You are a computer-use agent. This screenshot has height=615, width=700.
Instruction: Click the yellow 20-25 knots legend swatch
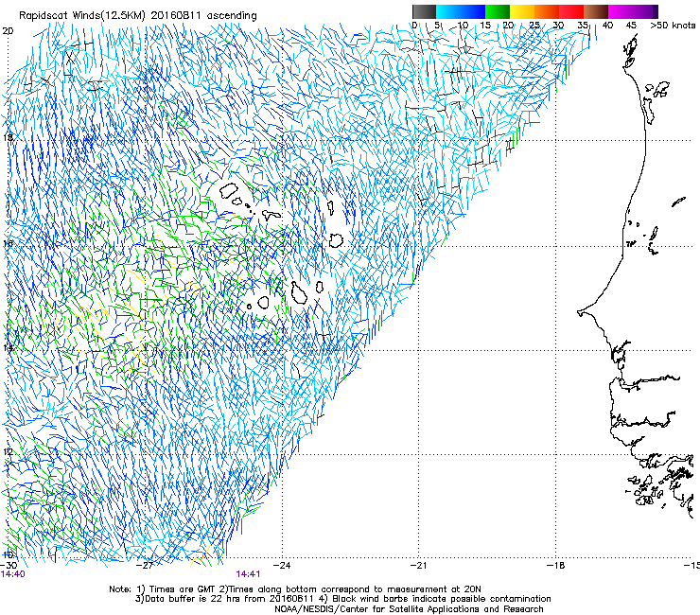(522, 11)
